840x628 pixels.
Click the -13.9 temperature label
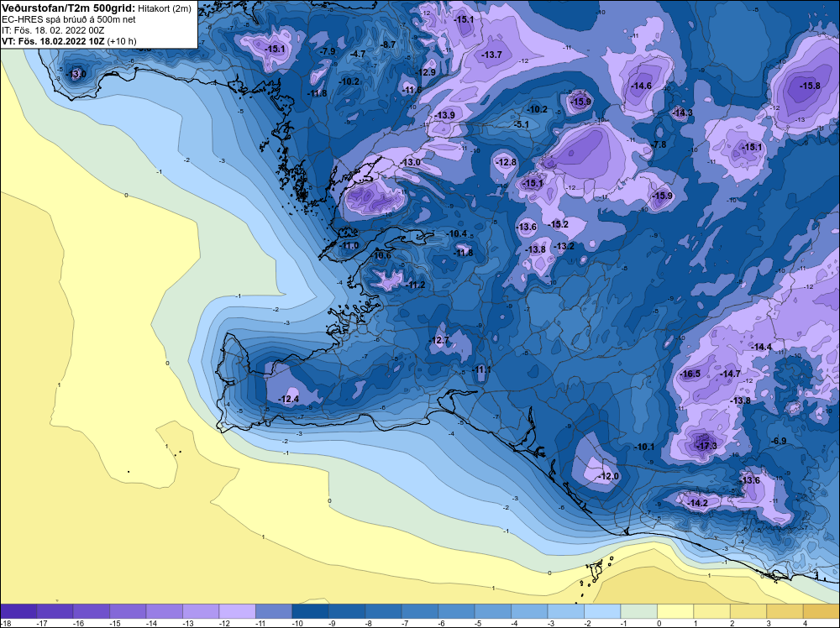click(444, 115)
